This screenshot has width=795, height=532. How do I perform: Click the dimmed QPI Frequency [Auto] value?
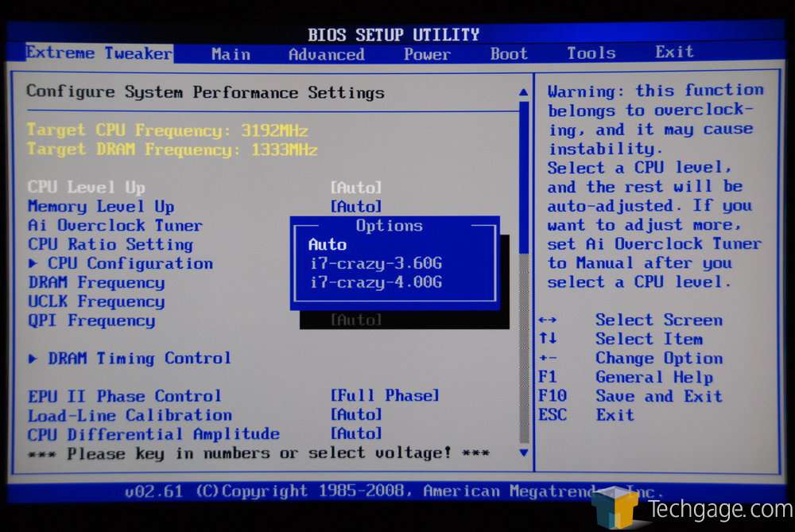[356, 320]
